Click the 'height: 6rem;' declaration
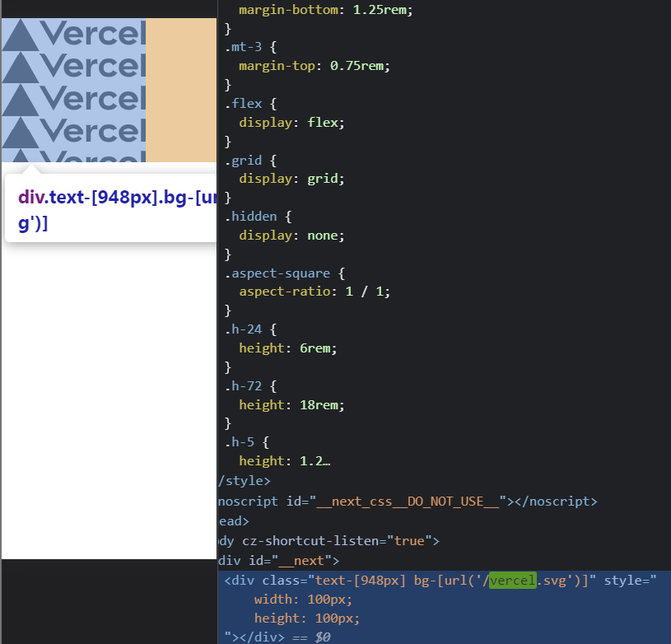This screenshot has width=671, height=644. [x=288, y=348]
